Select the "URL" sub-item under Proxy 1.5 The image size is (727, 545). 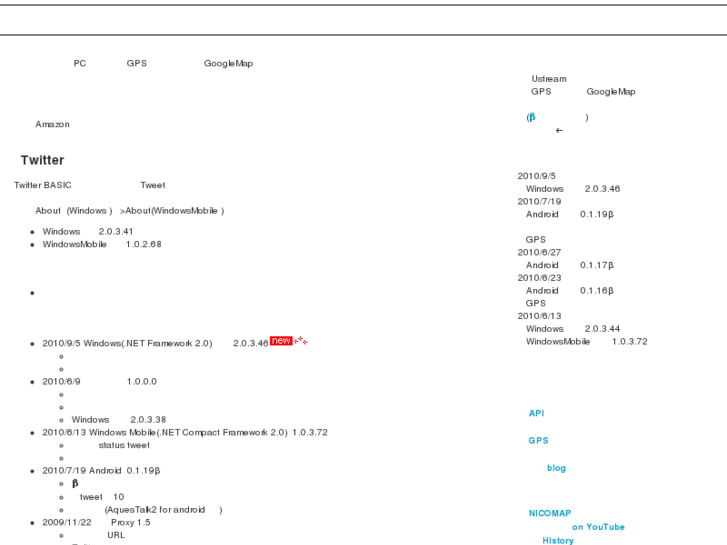click(x=116, y=535)
